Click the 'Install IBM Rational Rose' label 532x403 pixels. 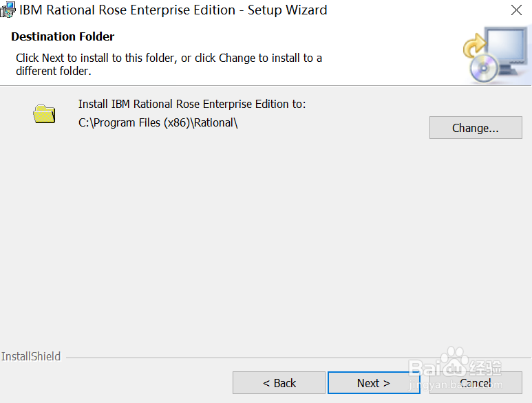coord(192,104)
